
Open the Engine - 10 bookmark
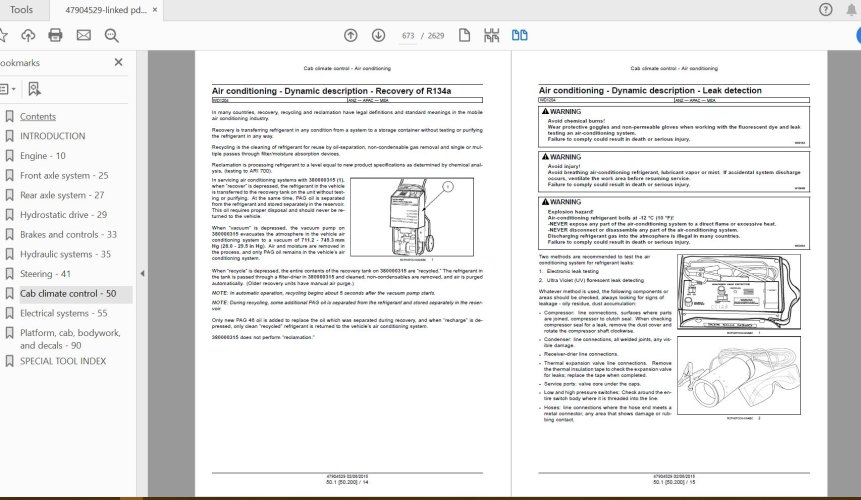point(43,156)
